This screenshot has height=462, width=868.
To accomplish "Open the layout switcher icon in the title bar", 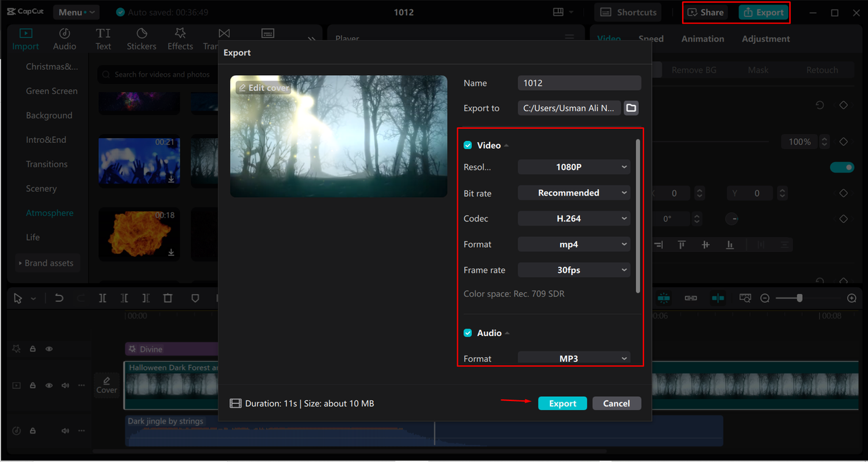I will (559, 12).
